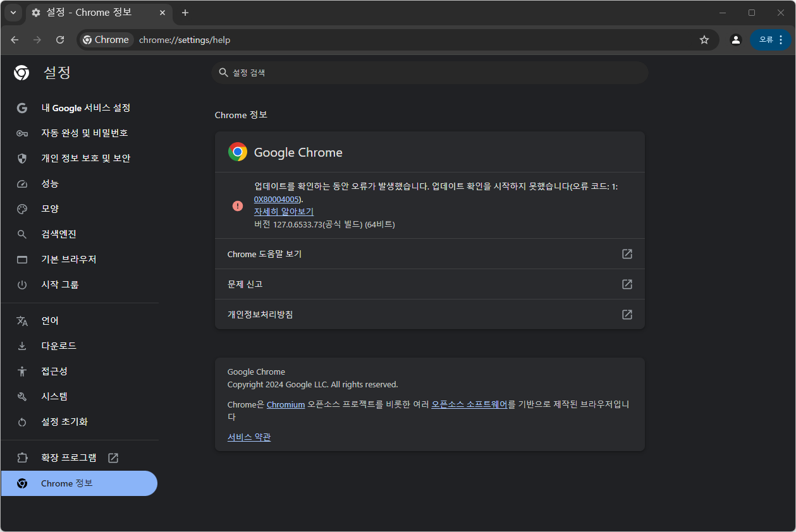This screenshot has height=532, width=796.
Task: Click the red error exclamation icon
Action: 238,206
